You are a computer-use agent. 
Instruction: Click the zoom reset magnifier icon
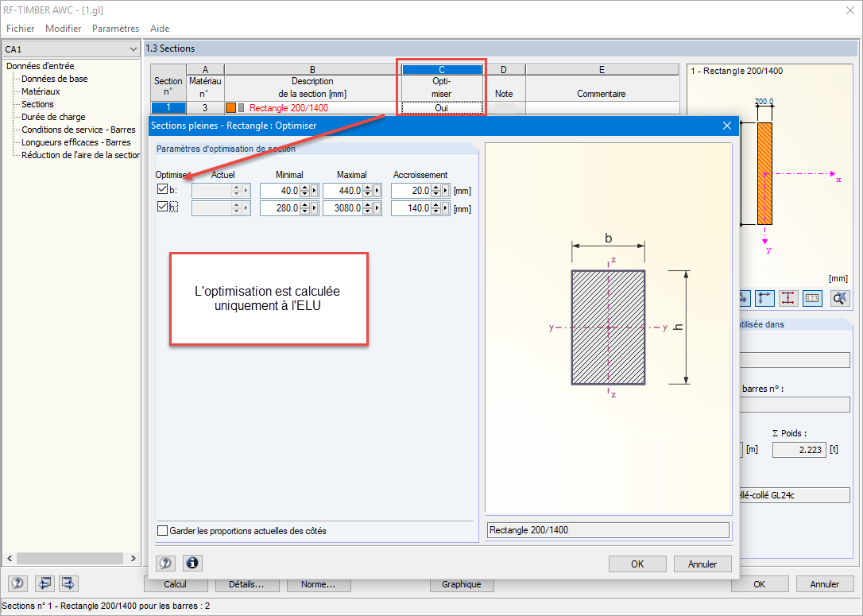(839, 297)
